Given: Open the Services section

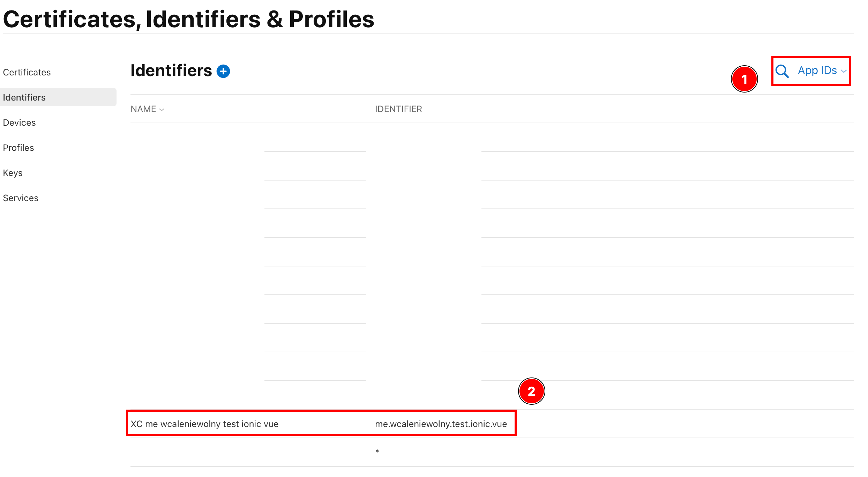Looking at the screenshot, I should (21, 198).
